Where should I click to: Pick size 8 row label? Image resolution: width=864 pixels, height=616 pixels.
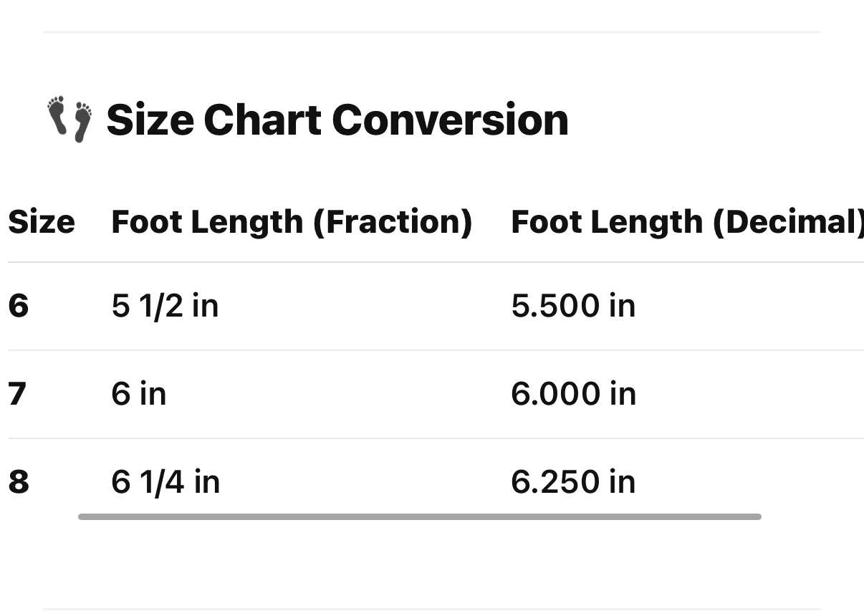19,482
